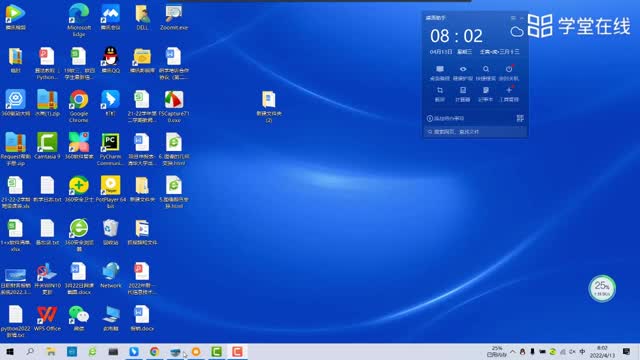640x360 pixels.
Task: Click the Chinese input method indicator
Action: pos(582,351)
